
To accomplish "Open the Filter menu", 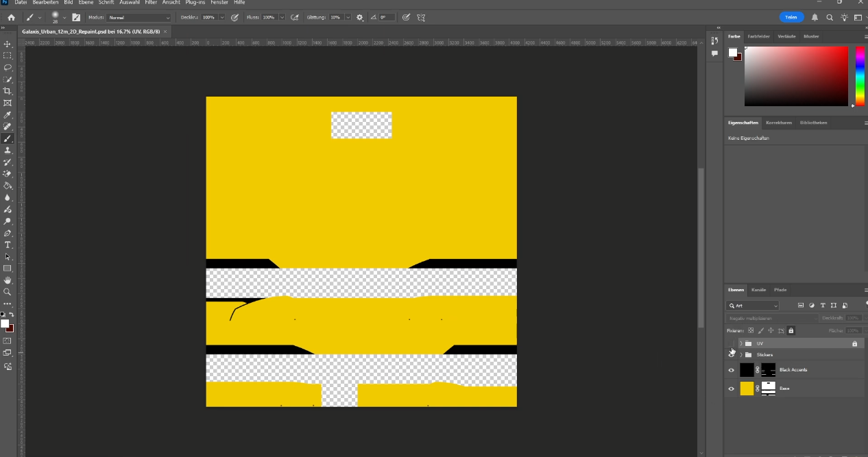I will pyautogui.click(x=151, y=3).
